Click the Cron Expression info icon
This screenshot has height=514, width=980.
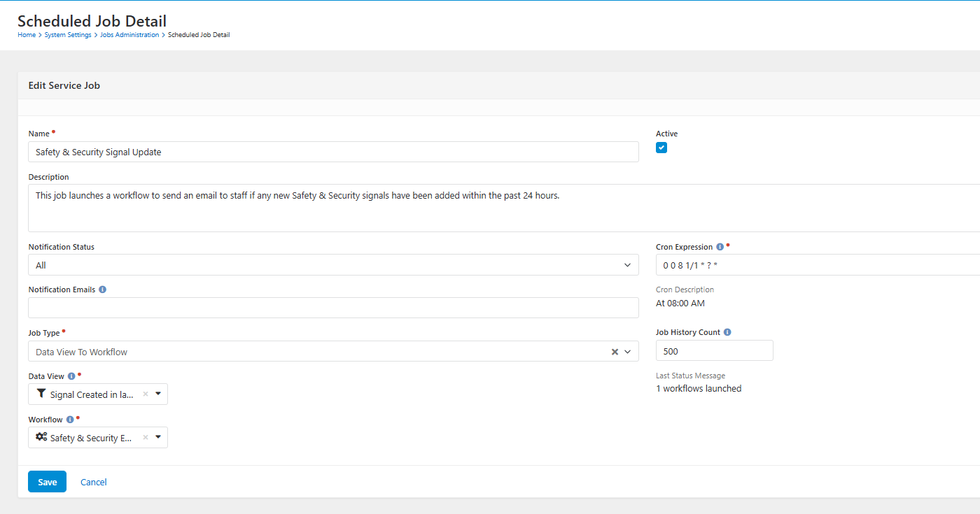720,247
